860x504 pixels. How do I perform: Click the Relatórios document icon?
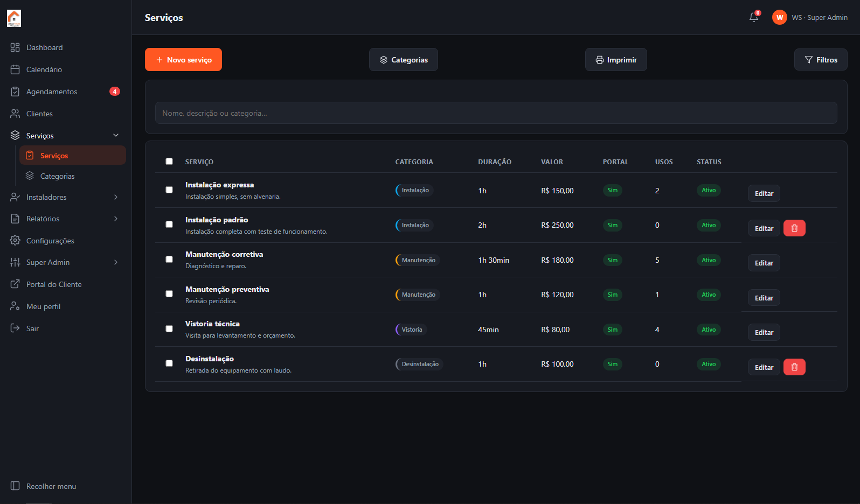coord(15,219)
